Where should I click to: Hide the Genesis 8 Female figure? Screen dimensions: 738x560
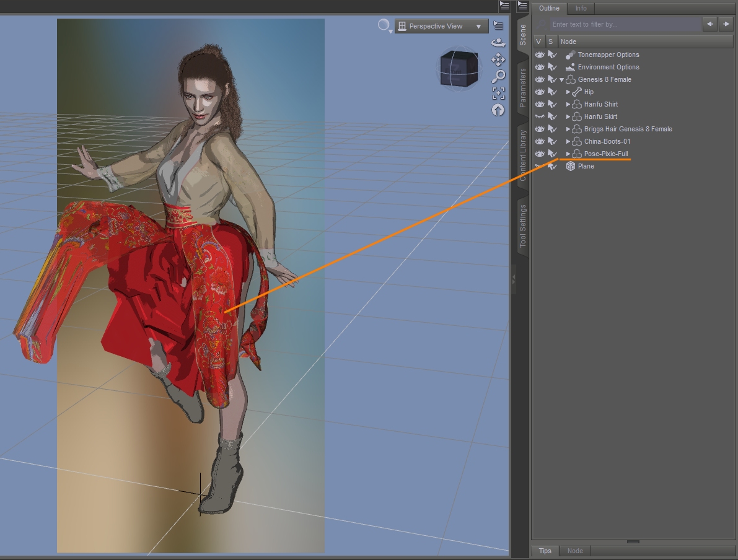(x=539, y=79)
